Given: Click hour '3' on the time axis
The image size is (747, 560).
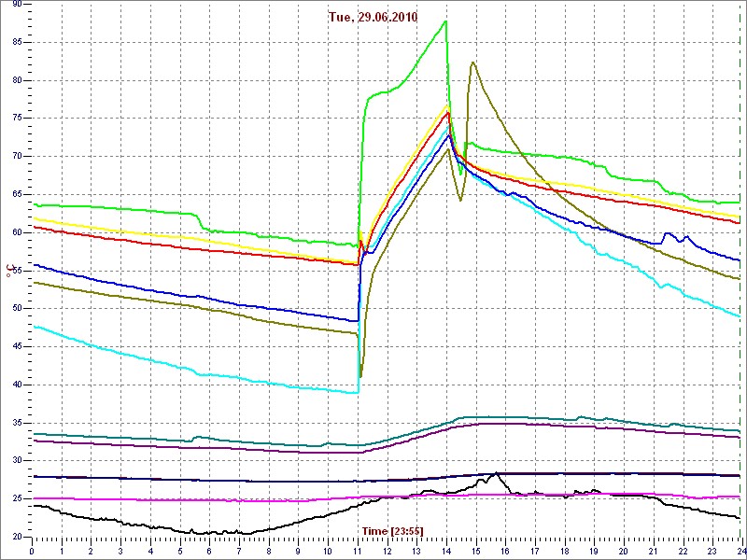Looking at the screenshot, I should pos(120,552).
